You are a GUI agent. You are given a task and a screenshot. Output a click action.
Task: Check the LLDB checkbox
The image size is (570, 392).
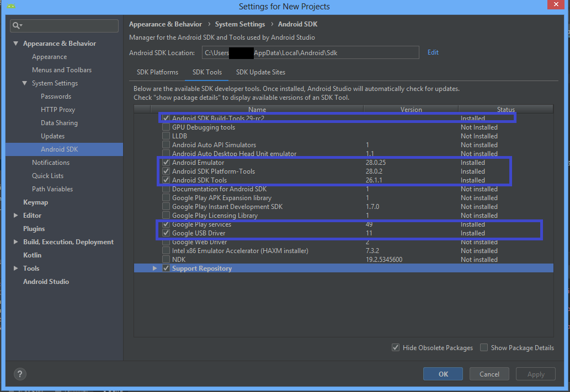(x=166, y=136)
